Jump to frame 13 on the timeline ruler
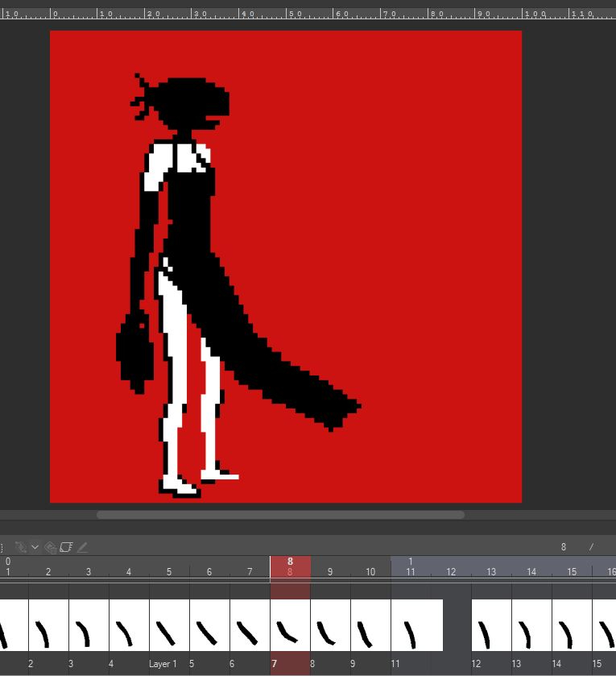Viewport: 616px width, 676px height. [491, 572]
